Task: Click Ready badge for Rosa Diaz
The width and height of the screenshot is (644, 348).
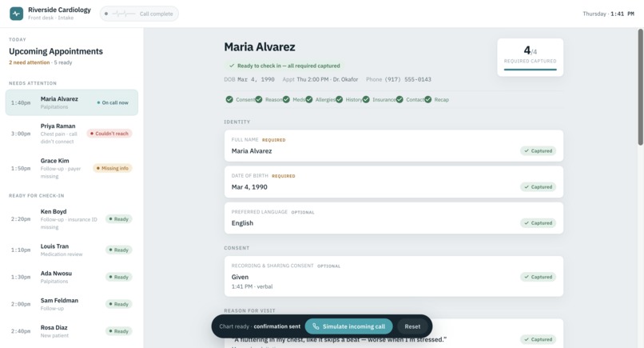Action: click(x=119, y=331)
